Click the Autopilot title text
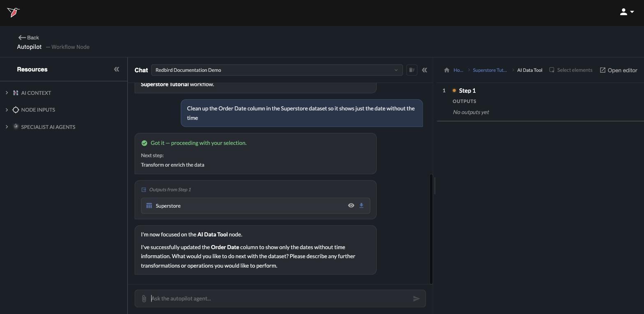Viewport: 644px width, 314px height. (29, 47)
